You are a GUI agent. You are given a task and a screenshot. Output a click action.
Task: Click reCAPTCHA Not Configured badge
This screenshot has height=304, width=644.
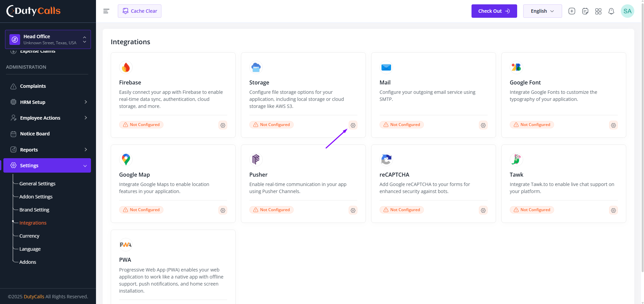(x=402, y=210)
